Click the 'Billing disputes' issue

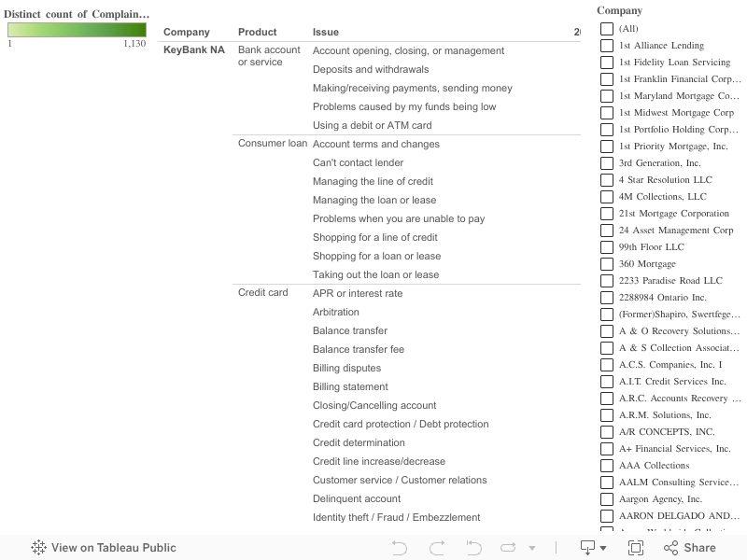coord(346,368)
